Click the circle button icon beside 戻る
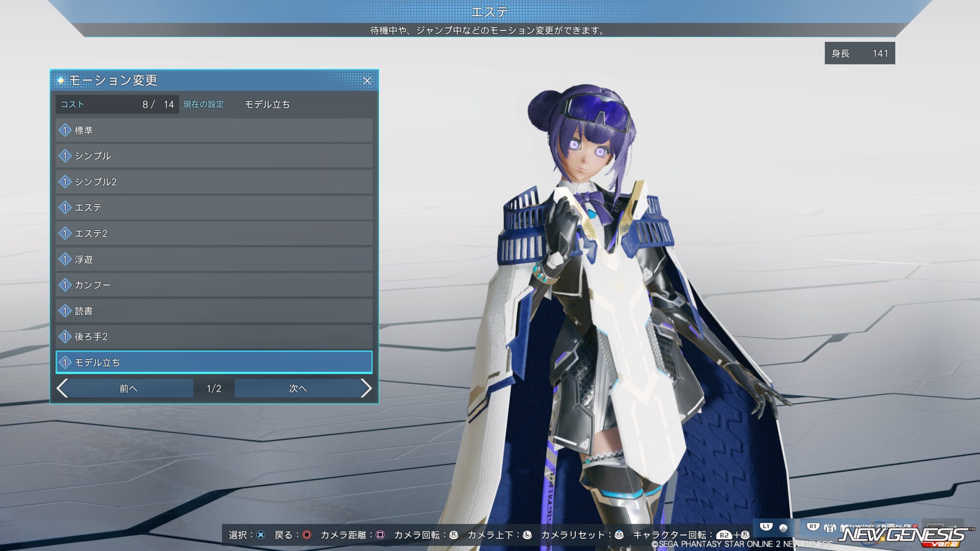 [307, 535]
